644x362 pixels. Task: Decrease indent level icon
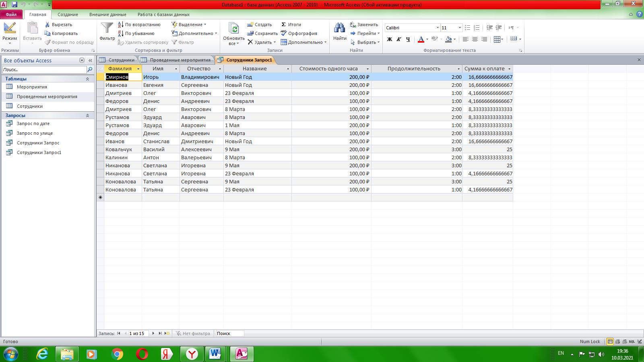coord(489,28)
